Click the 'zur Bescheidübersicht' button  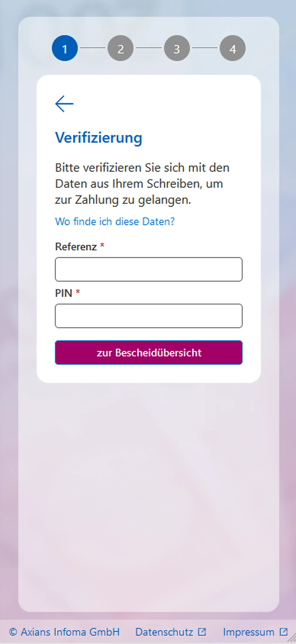click(x=149, y=352)
